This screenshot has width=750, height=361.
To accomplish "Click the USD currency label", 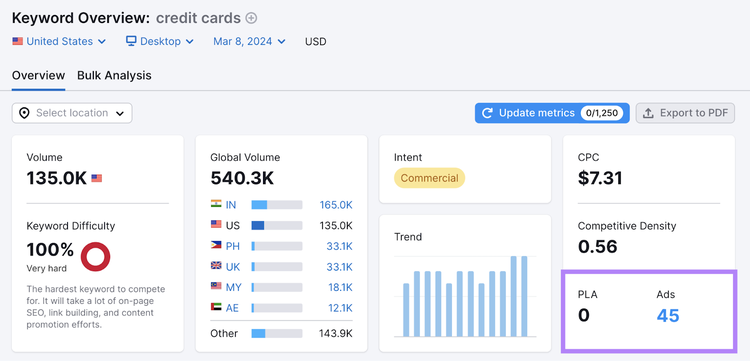I will (316, 42).
